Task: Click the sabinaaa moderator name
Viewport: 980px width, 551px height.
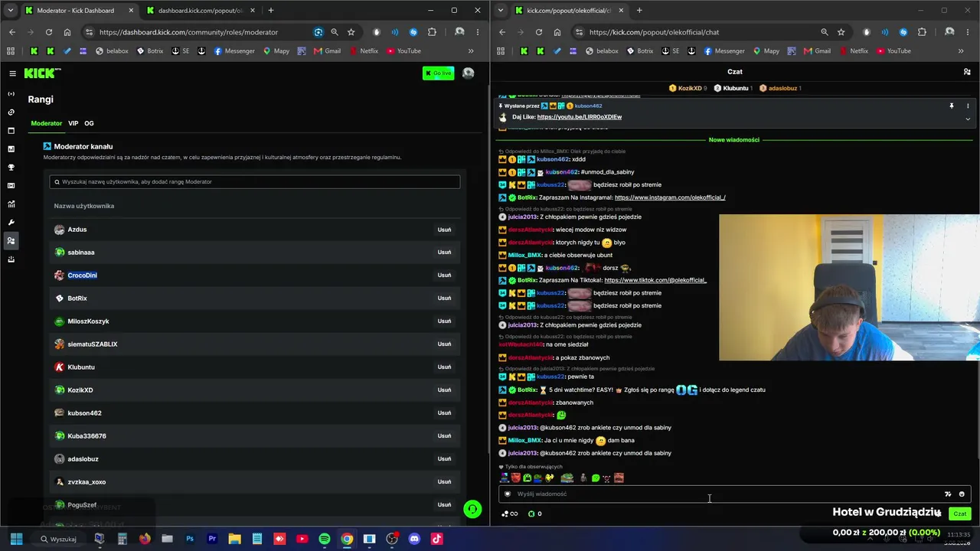Action: [81, 253]
